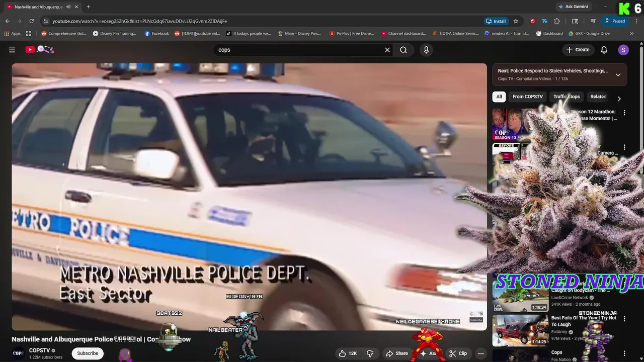644x362 pixels.
Task: Open GFX - Google Drive bookmark
Action: point(589,34)
